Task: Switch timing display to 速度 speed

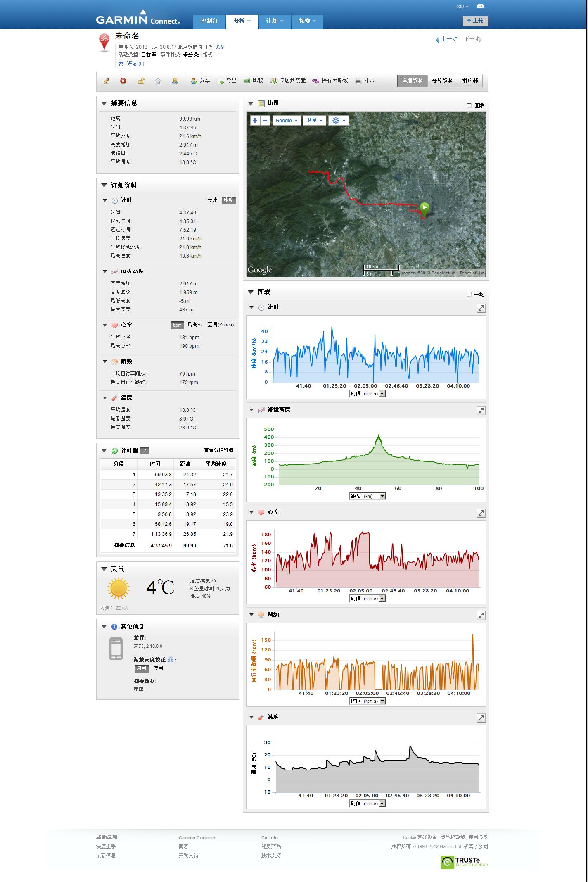Action: click(229, 200)
